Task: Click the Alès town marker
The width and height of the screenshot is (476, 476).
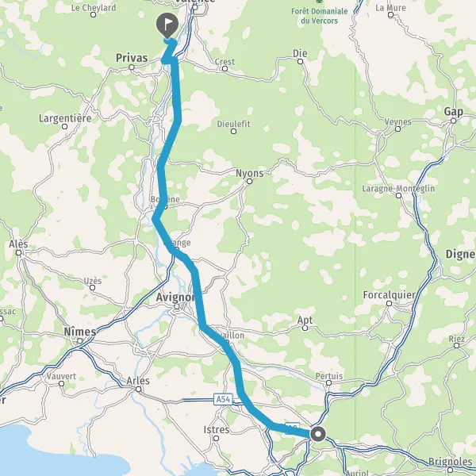Action: (x=18, y=252)
